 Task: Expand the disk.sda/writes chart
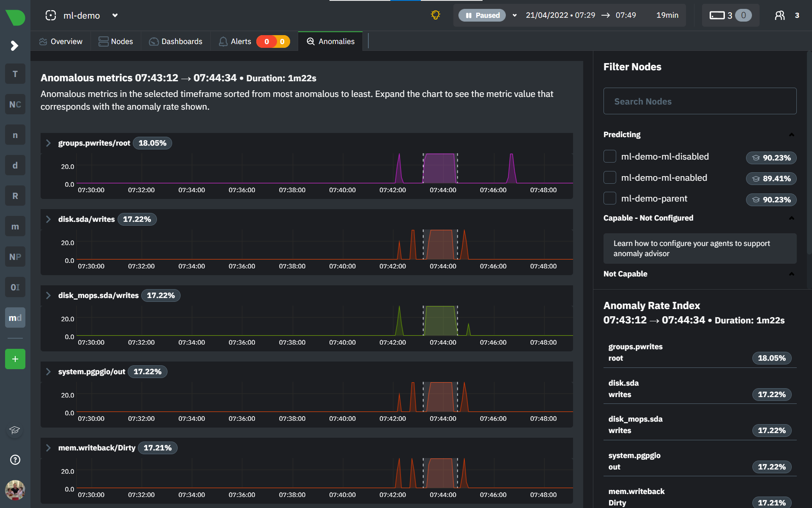[48, 219]
